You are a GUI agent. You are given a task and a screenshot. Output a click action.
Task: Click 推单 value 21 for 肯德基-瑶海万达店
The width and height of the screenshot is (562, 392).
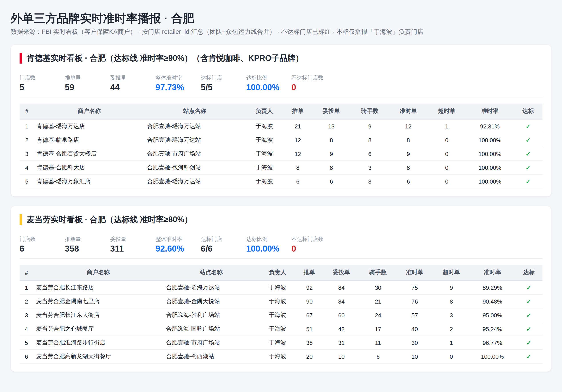pyautogui.click(x=298, y=127)
